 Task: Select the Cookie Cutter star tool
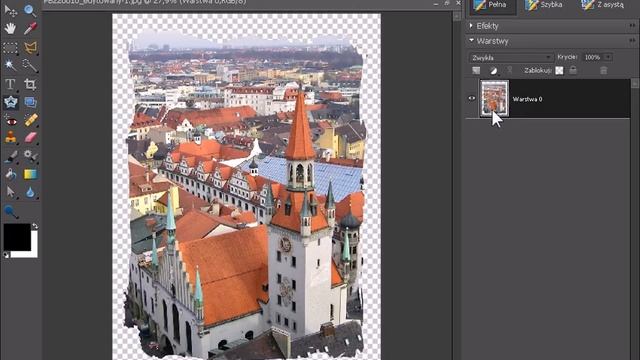point(11,102)
